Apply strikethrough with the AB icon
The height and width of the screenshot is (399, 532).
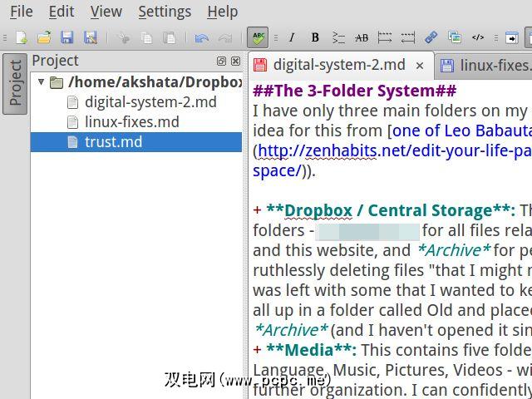(362, 37)
